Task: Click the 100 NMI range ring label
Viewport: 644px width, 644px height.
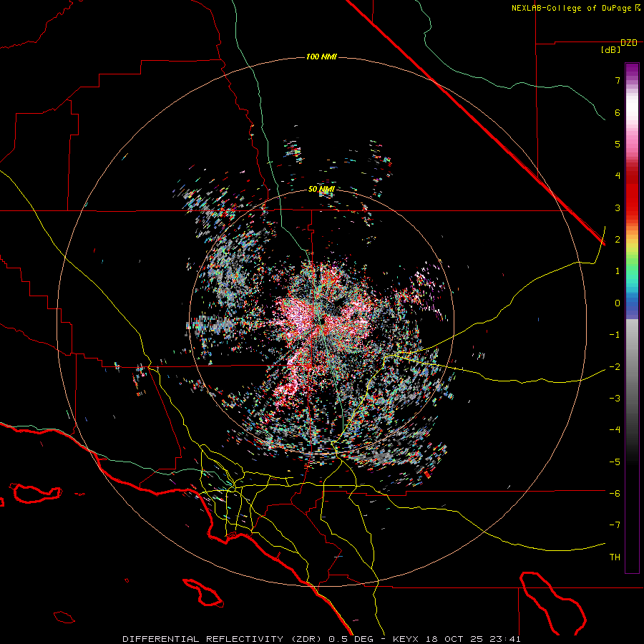Action: [x=321, y=57]
